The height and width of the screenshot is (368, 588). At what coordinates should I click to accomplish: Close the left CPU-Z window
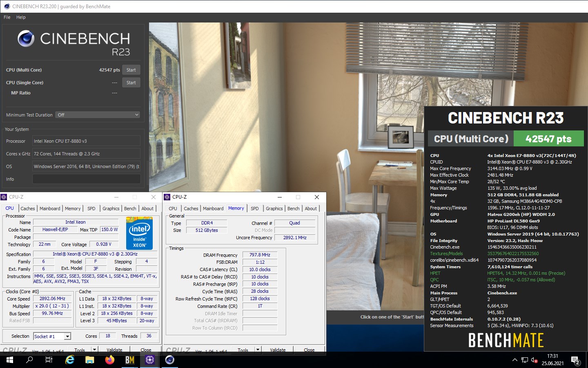(x=154, y=197)
